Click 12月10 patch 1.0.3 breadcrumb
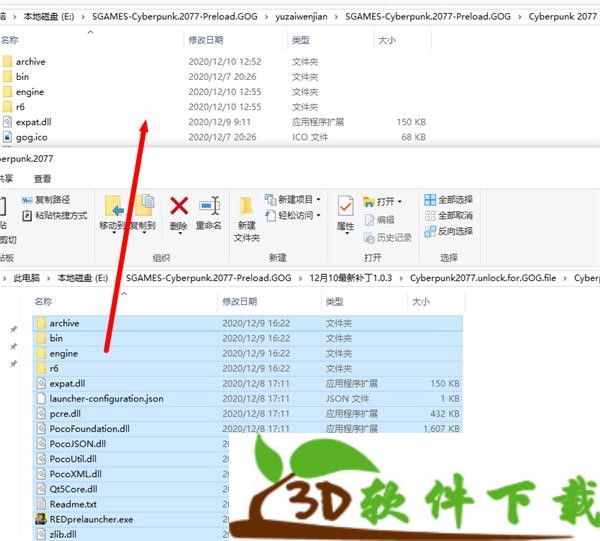 [x=351, y=278]
